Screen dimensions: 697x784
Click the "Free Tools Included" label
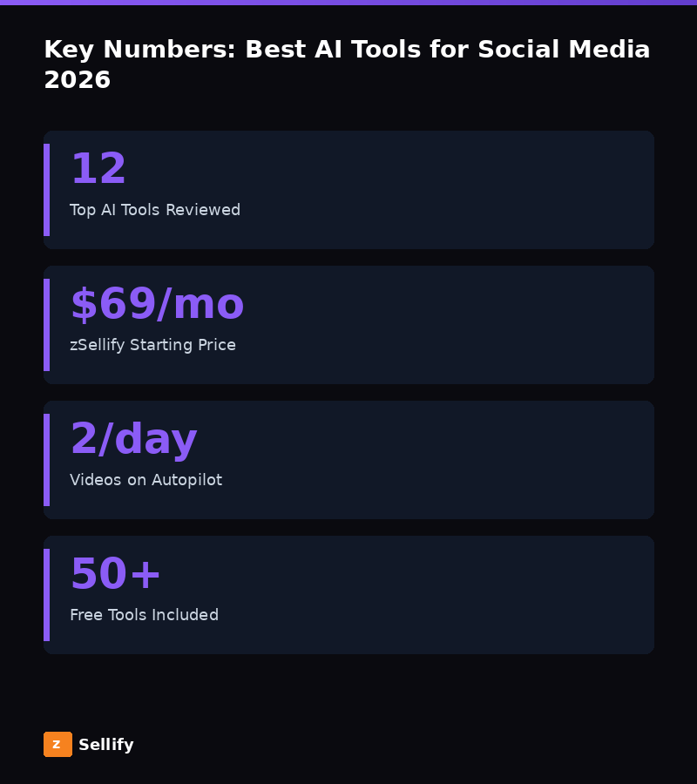tap(144, 615)
